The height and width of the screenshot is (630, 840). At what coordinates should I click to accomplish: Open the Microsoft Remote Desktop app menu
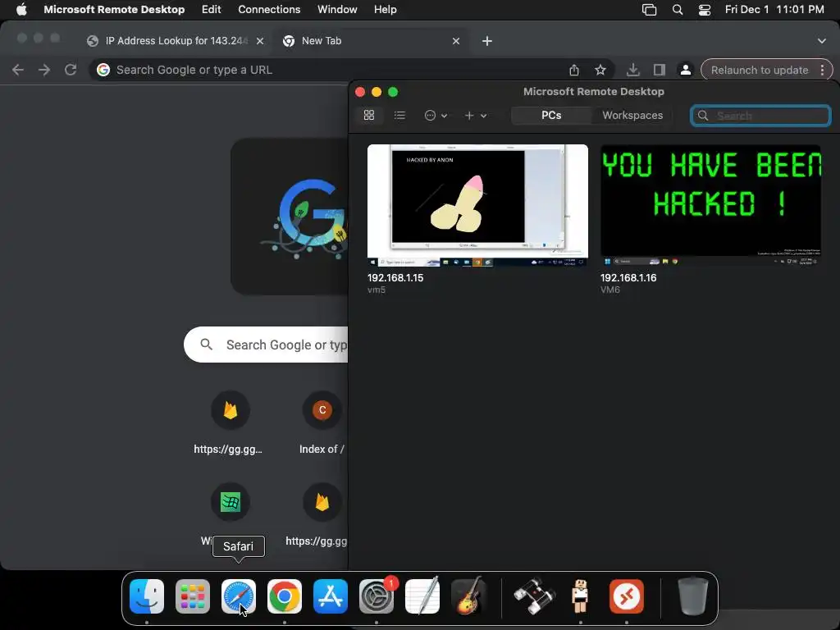click(x=114, y=10)
